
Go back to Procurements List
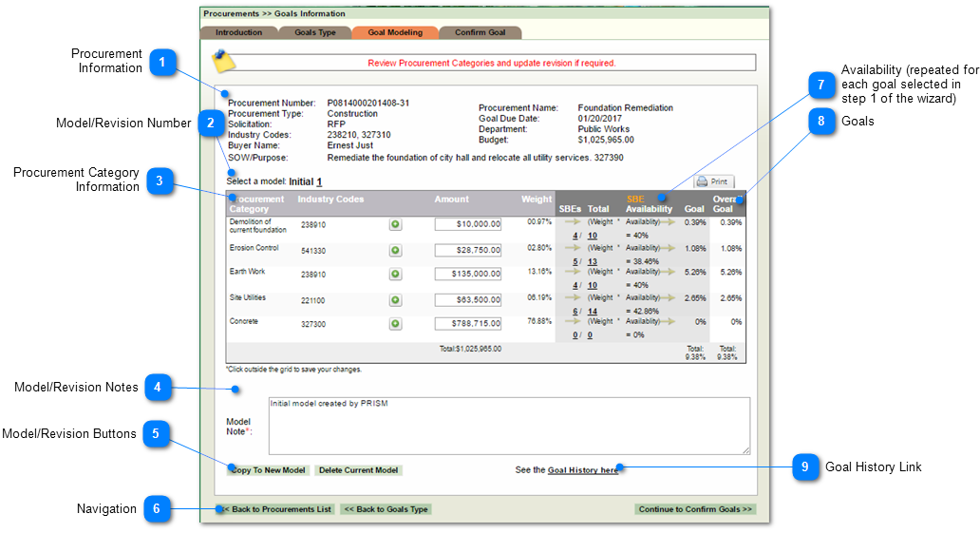(275, 509)
